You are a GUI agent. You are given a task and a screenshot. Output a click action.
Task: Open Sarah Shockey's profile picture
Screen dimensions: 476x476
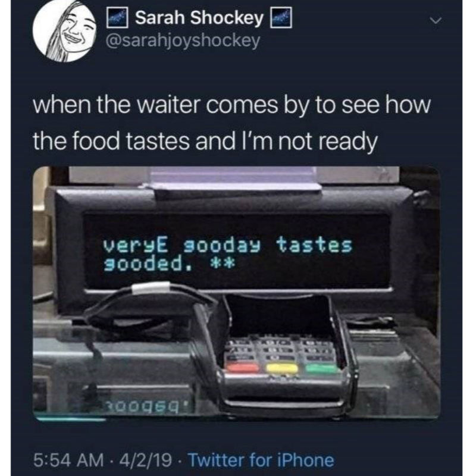click(x=65, y=30)
